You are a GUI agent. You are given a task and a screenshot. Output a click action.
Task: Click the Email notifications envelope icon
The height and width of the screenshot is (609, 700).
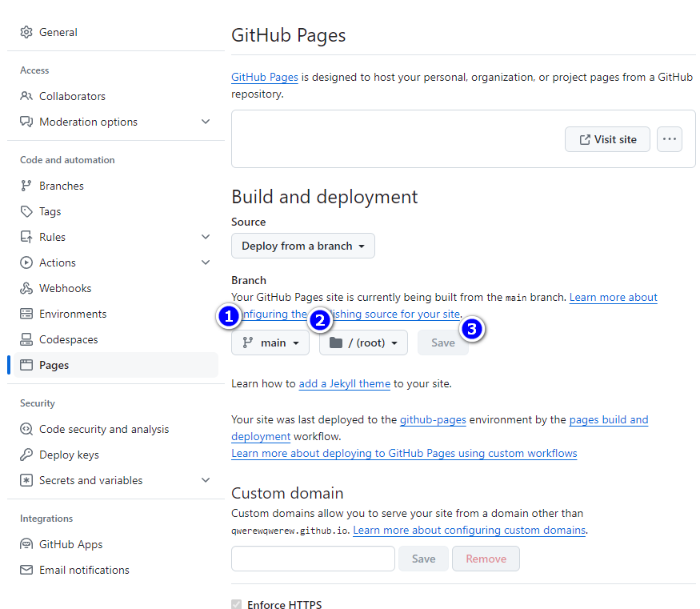pyautogui.click(x=26, y=570)
